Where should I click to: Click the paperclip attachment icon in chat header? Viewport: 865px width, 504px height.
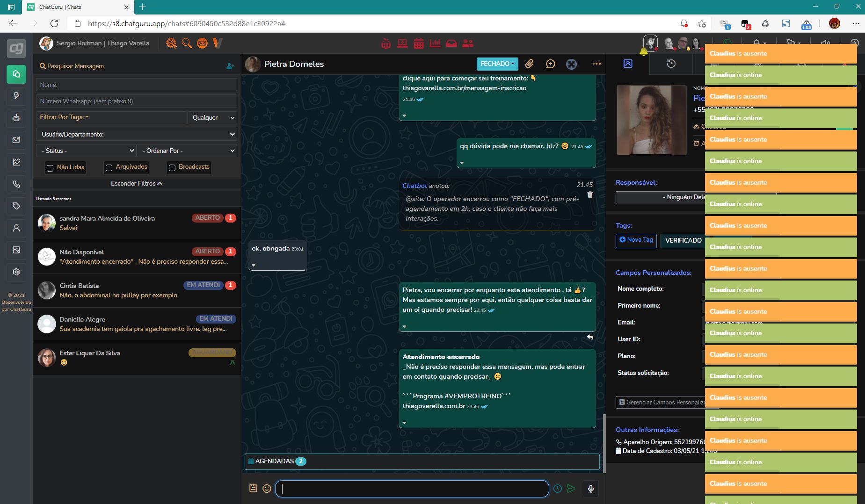coord(529,64)
